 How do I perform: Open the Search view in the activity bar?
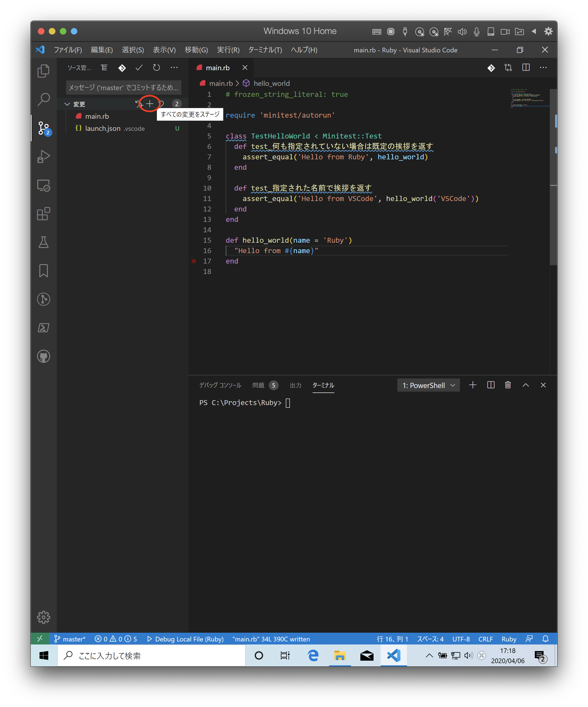[x=43, y=99]
